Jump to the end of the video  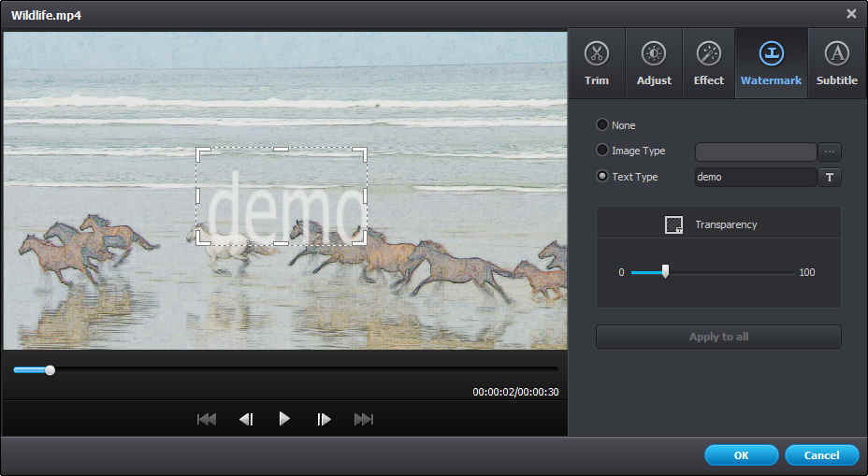(x=364, y=420)
